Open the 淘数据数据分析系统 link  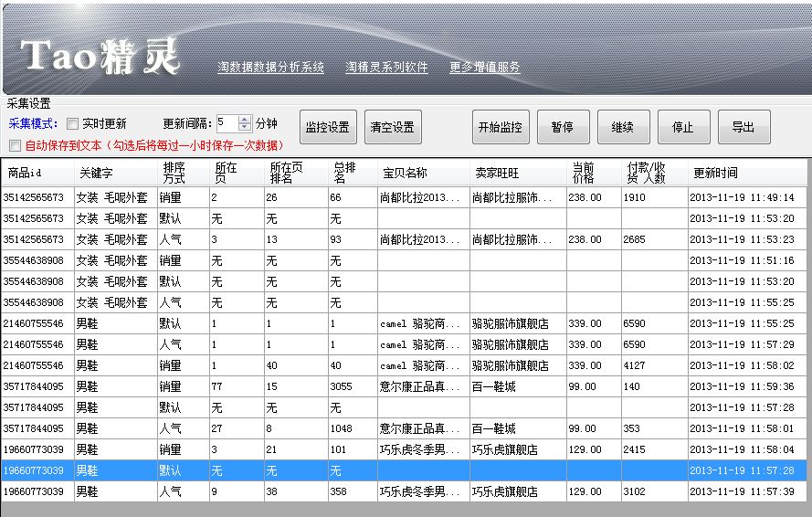pyautogui.click(x=270, y=68)
